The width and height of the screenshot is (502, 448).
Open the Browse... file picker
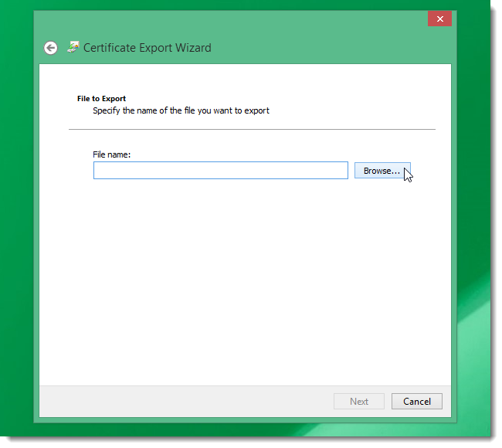click(382, 171)
